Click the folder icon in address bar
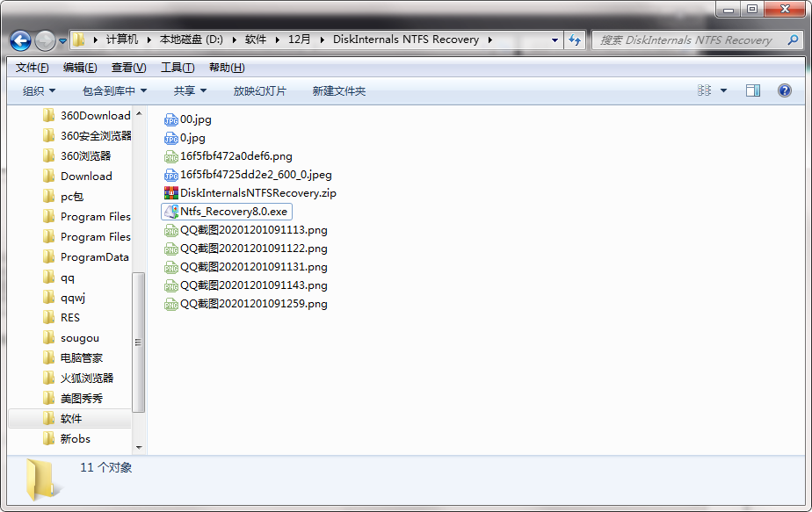This screenshot has width=812, height=512. [79, 40]
